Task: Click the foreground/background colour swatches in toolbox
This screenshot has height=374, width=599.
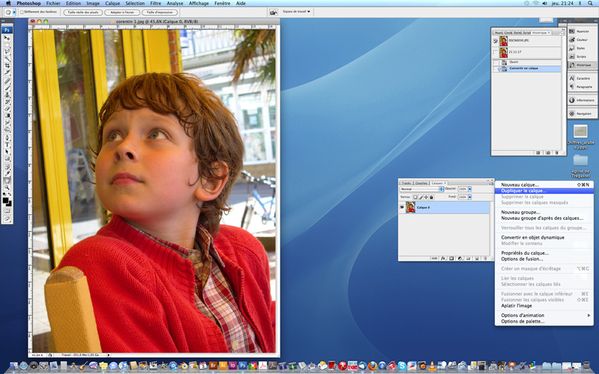Action: pos(7,201)
